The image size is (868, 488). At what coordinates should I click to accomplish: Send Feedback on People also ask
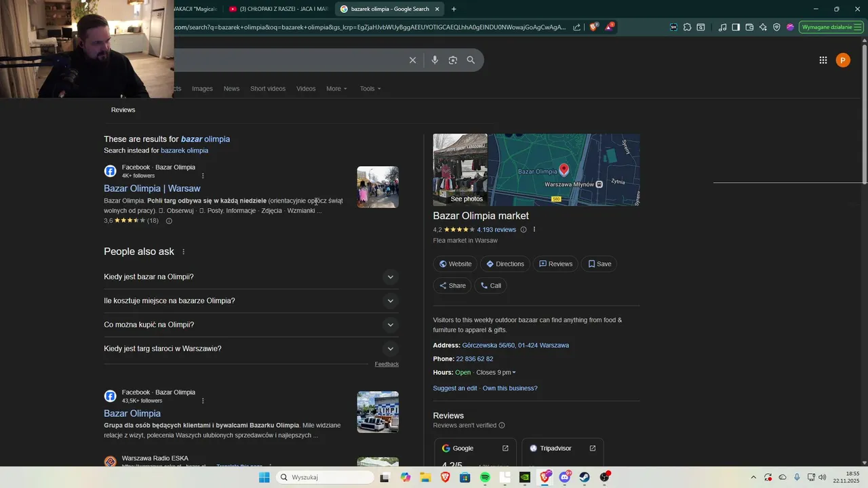coord(387,364)
